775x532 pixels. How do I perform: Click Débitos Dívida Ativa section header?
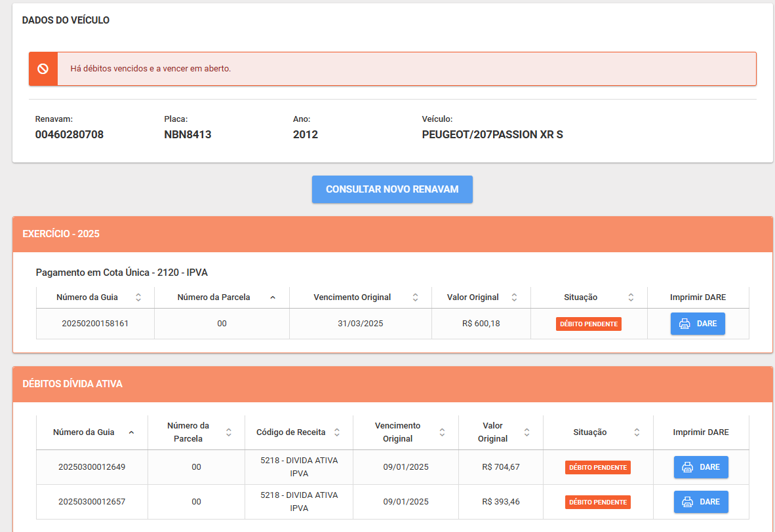tap(72, 384)
